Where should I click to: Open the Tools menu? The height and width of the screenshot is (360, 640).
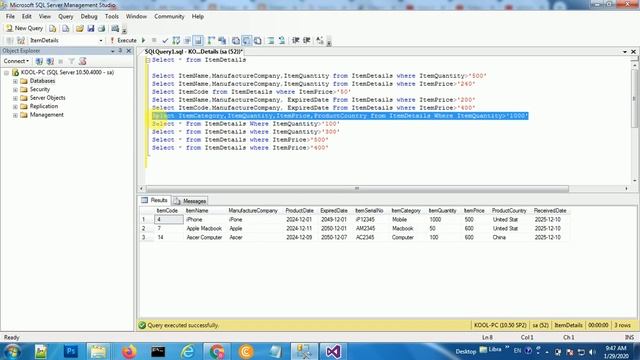(x=111, y=16)
